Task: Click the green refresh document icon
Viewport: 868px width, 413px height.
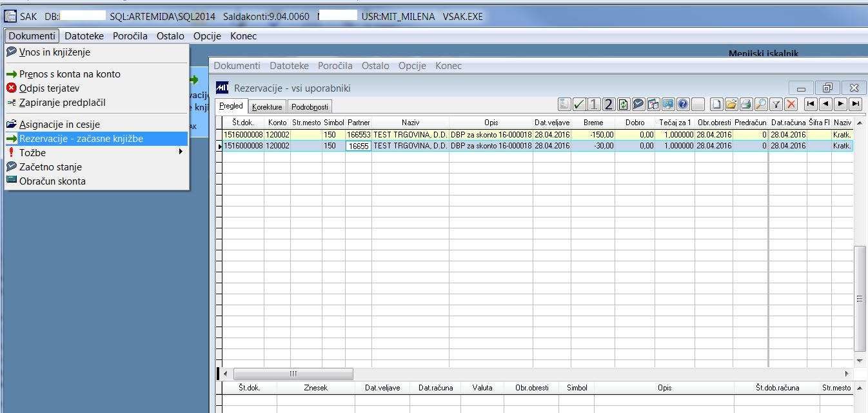Action: 624,104
